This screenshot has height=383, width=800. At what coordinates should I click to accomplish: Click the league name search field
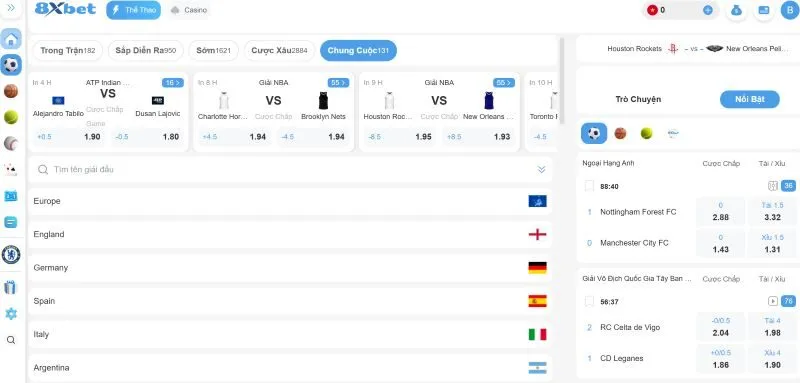[x=290, y=169]
